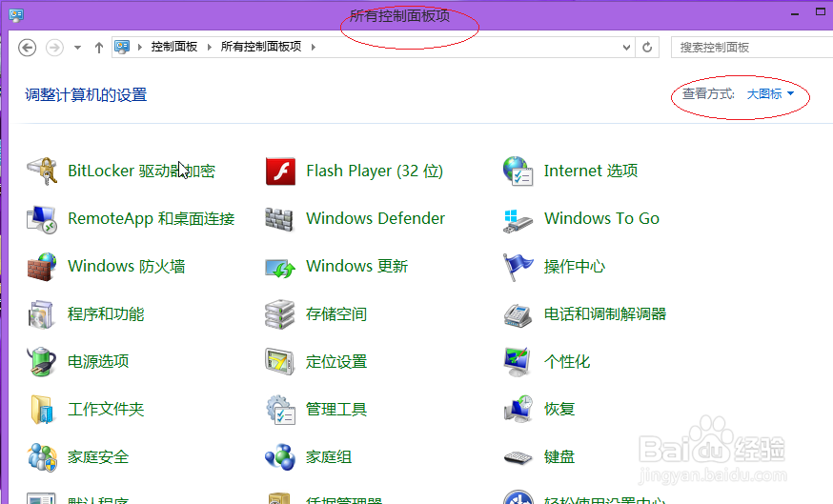The image size is (833, 504).
Task: Open the 管理工具 text link
Action: point(336,410)
